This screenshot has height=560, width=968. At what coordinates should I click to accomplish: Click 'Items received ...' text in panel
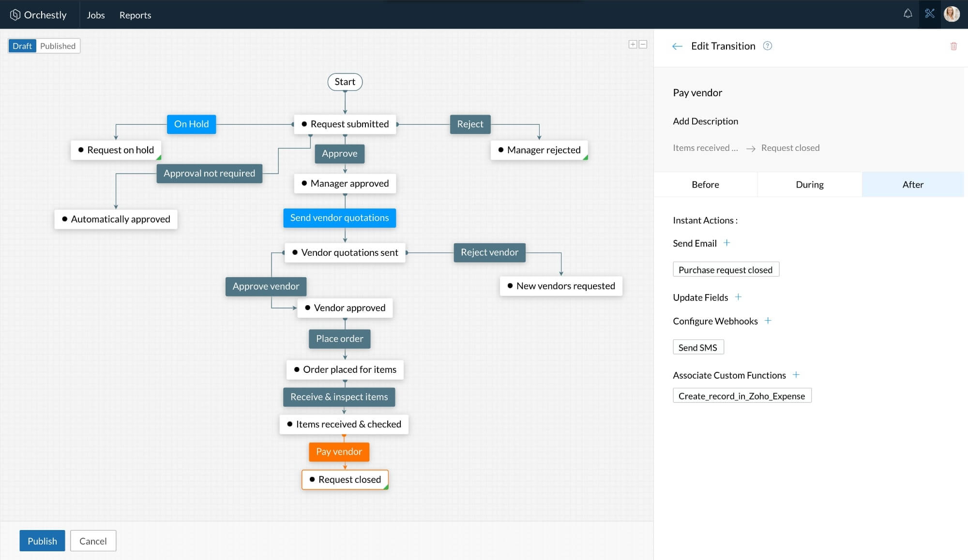pos(705,148)
